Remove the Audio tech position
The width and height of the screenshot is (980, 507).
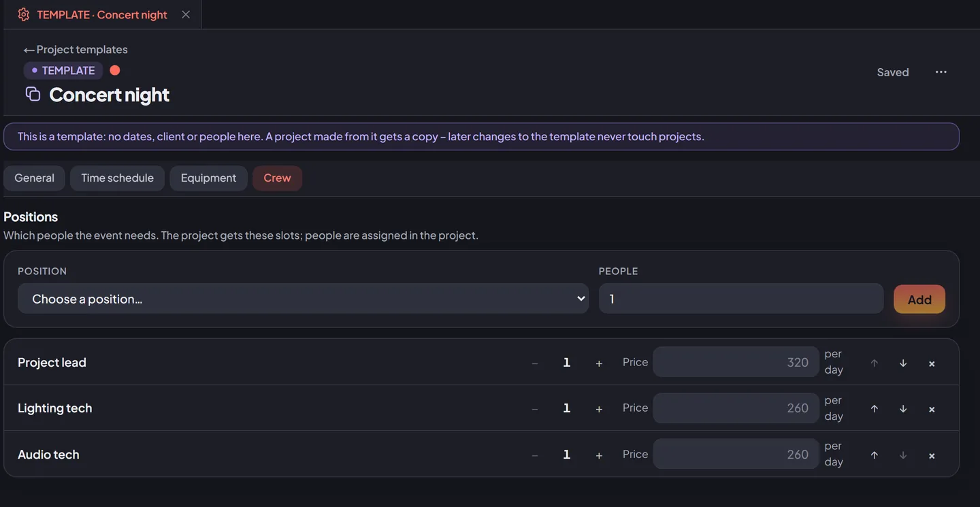tap(932, 455)
